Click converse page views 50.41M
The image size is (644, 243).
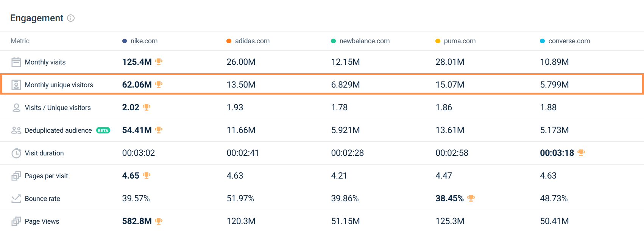554,221
